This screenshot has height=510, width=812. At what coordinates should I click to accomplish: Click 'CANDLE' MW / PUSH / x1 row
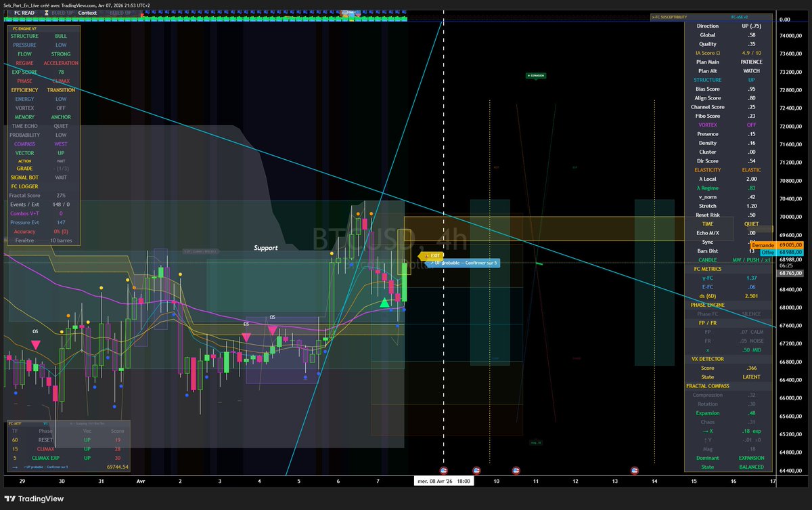click(x=729, y=260)
